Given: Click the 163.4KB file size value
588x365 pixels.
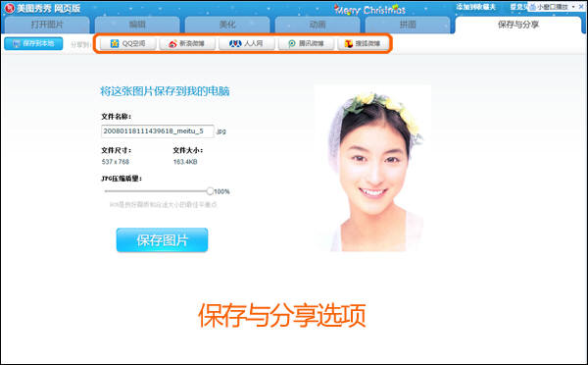Looking at the screenshot, I should pyautogui.click(x=185, y=162).
